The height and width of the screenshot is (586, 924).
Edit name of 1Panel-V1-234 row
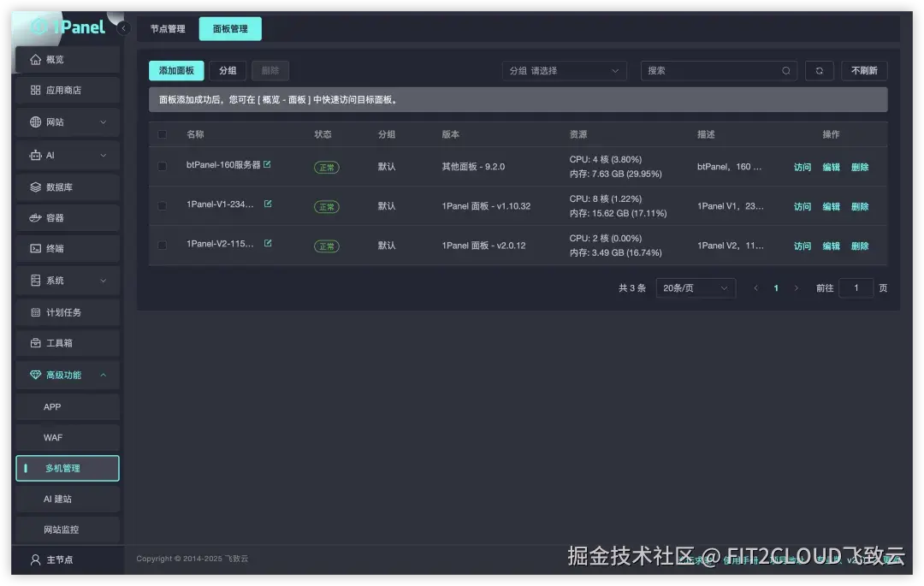click(x=268, y=204)
